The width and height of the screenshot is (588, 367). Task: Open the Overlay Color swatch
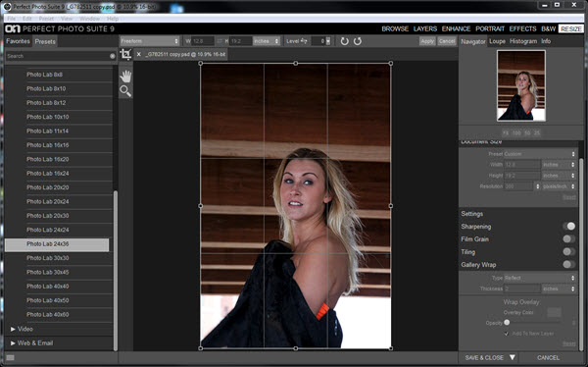click(x=554, y=312)
